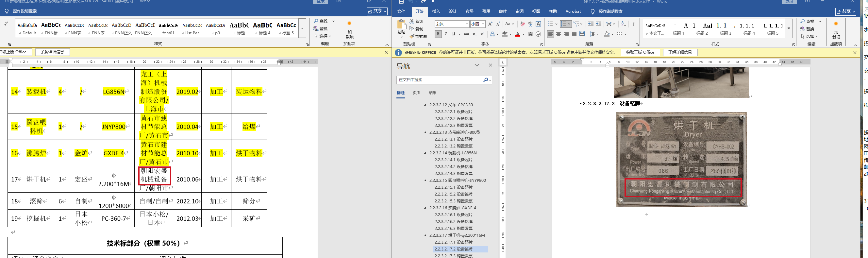Click the paragraph shading paint bucket
The width and height of the screenshot is (868, 258).
(x=607, y=34)
